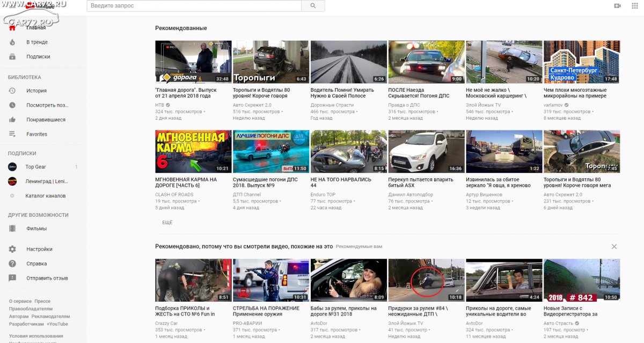This screenshot has height=343, width=644.
Task: Play the СТРЕЛЬБА НА ПОРАЖЕНИЕ thumbnail
Action: point(271,280)
